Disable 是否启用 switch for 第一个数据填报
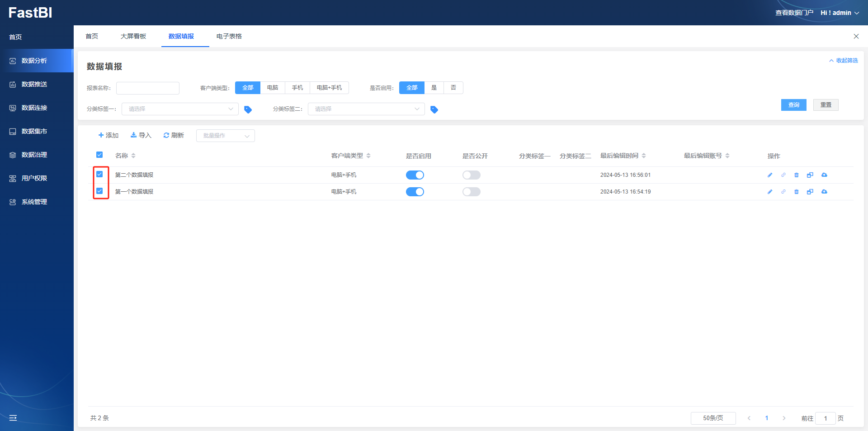868x431 pixels. click(415, 192)
